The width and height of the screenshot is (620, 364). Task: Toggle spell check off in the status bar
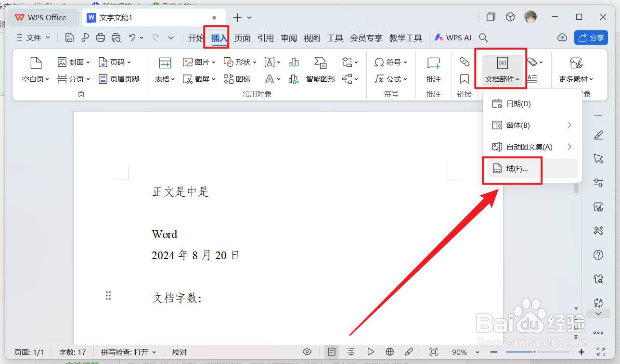click(x=129, y=351)
